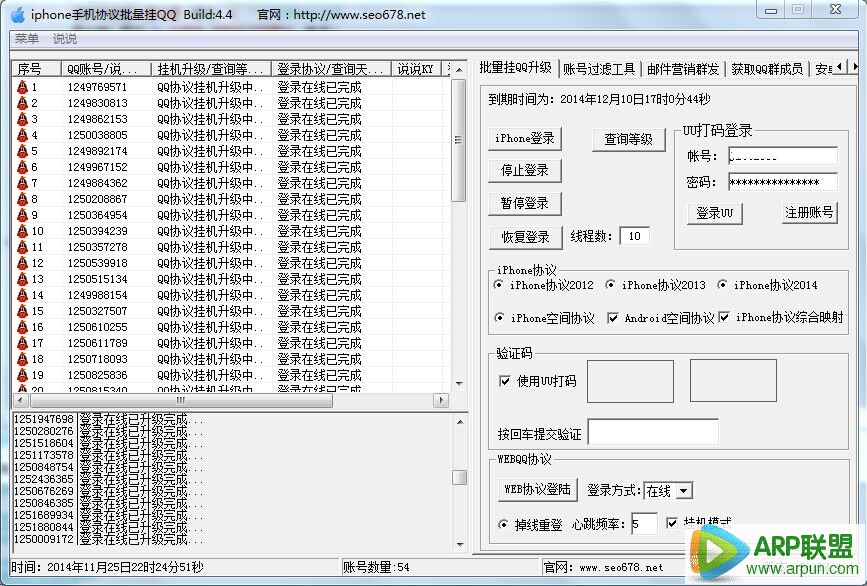Click the 注册账号 button
867x586 pixels.
809,212
